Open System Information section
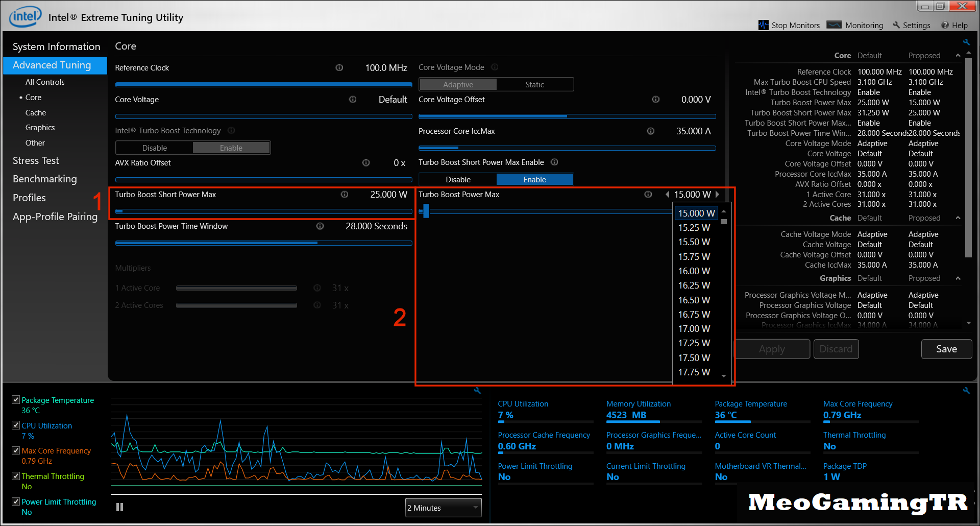 point(56,46)
